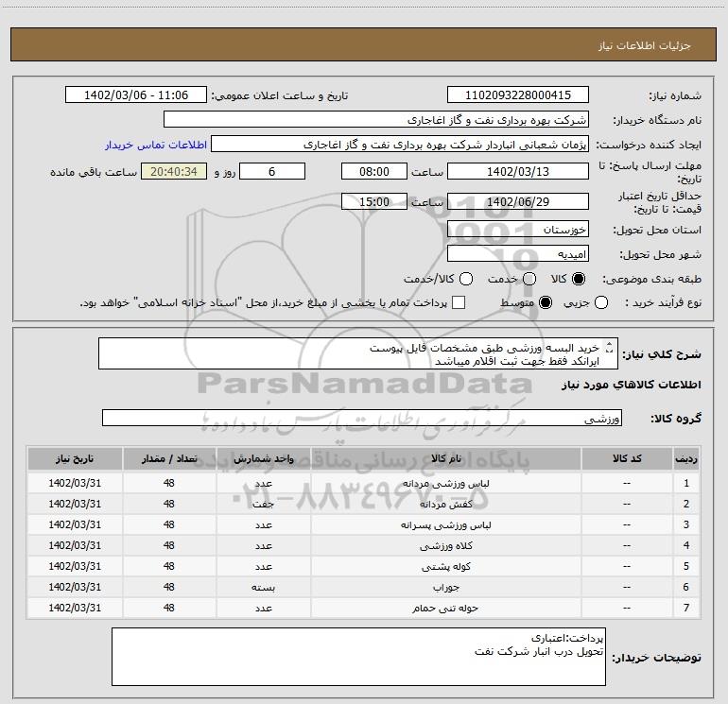Click the date 1402/03/31 in حوله تنی حمام row
Image resolution: width=728 pixels, height=704 pixels.
coord(75,608)
